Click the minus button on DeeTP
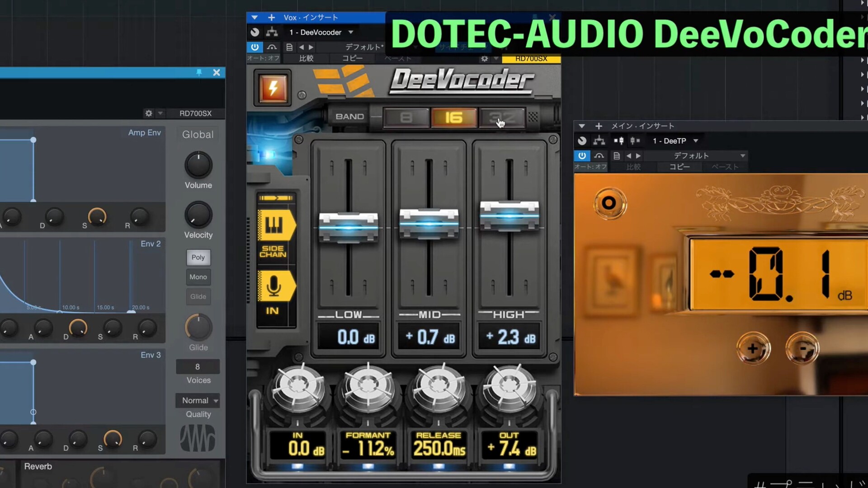This screenshot has height=488, width=868. tap(802, 349)
